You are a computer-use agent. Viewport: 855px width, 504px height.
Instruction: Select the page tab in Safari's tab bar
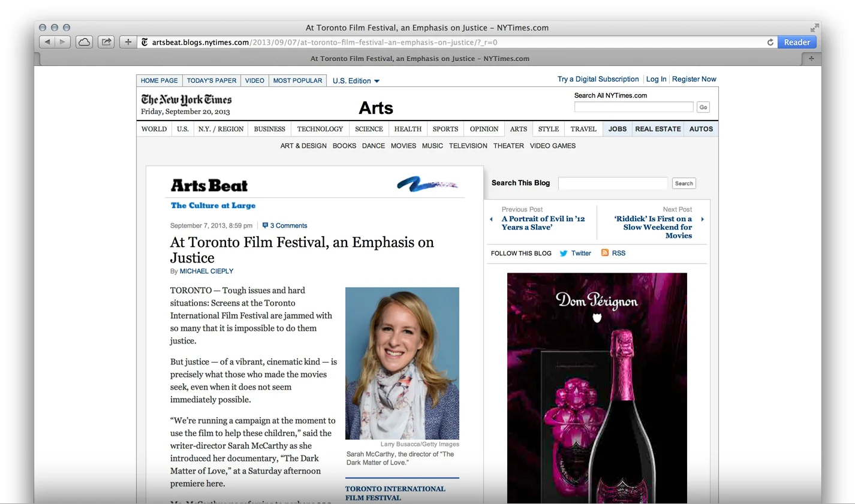tap(420, 59)
